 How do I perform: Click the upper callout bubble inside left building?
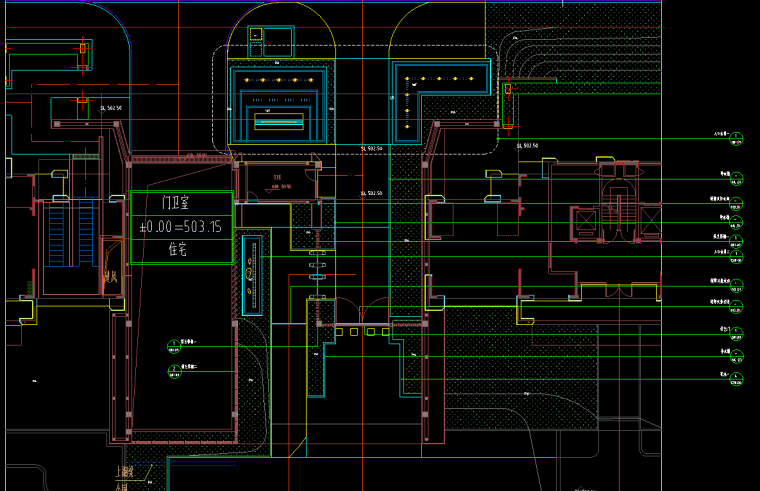174,346
